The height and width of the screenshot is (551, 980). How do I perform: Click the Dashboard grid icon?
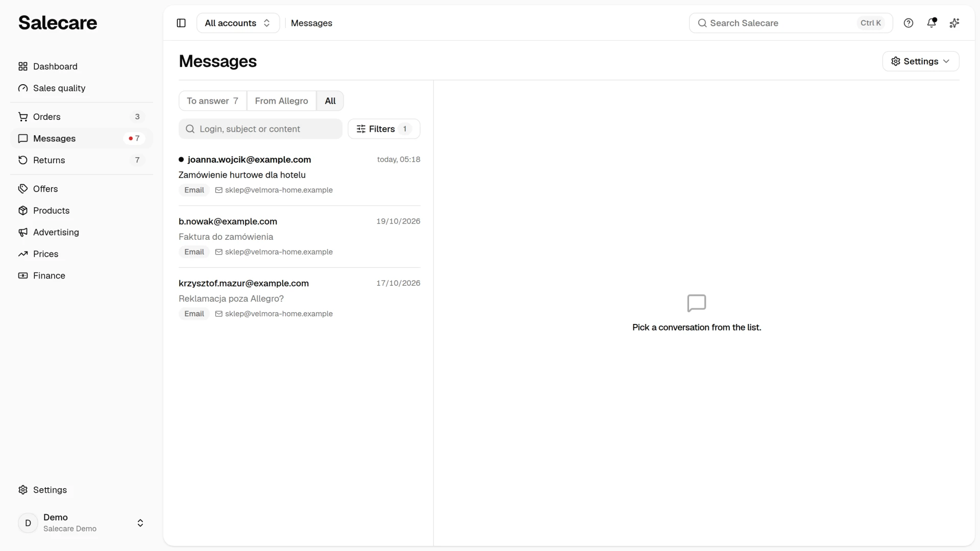point(23,66)
